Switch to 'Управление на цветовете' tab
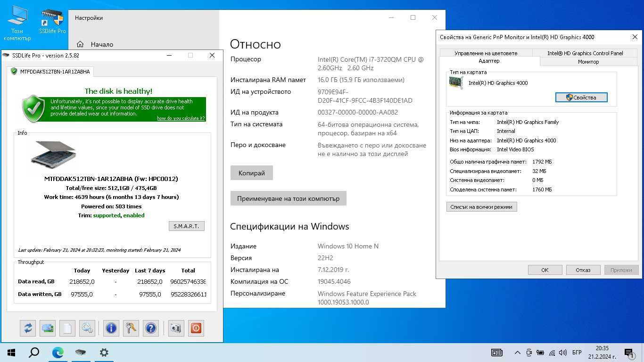The height and width of the screenshot is (362, 644). (486, 53)
